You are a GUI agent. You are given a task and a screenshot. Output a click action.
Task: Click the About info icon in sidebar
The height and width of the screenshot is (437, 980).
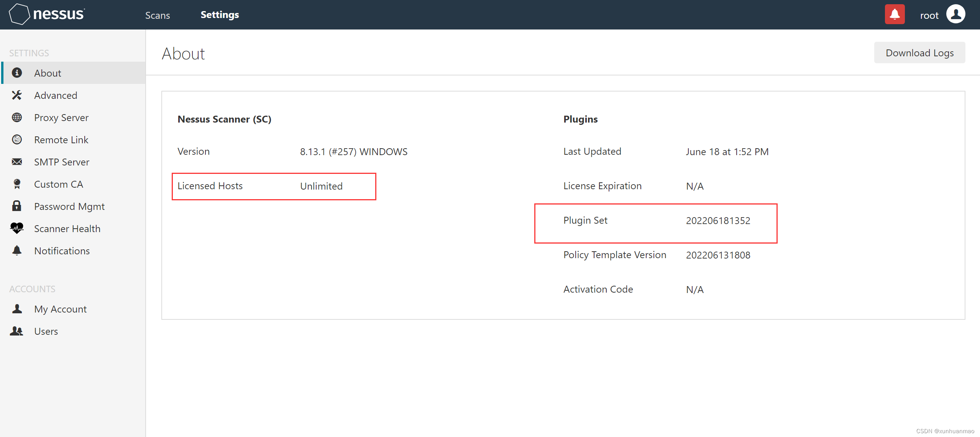(x=17, y=73)
